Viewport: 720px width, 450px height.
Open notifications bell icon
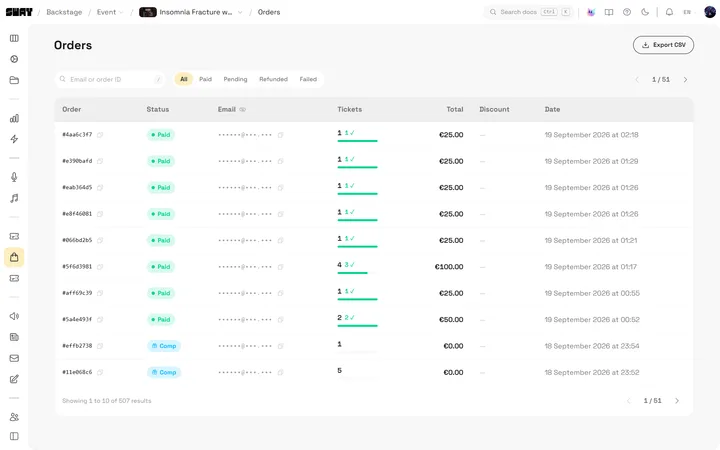[x=669, y=12]
